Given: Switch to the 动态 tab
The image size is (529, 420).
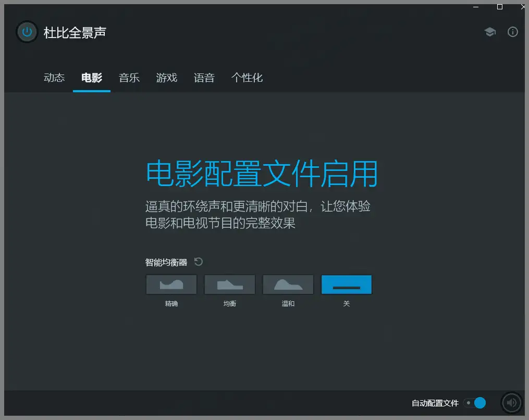Looking at the screenshot, I should (54, 78).
